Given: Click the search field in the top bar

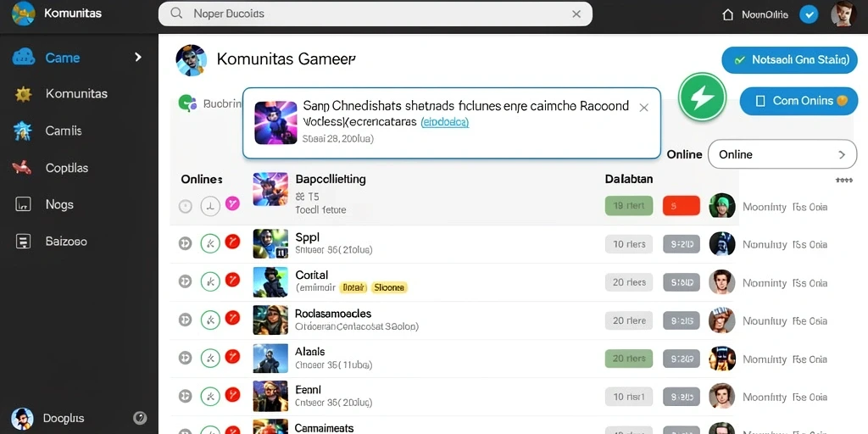Looking at the screenshot, I should click(376, 14).
